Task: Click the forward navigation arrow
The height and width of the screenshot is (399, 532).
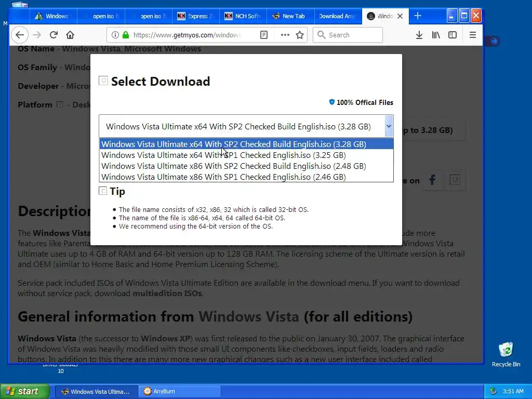Action: point(37,35)
